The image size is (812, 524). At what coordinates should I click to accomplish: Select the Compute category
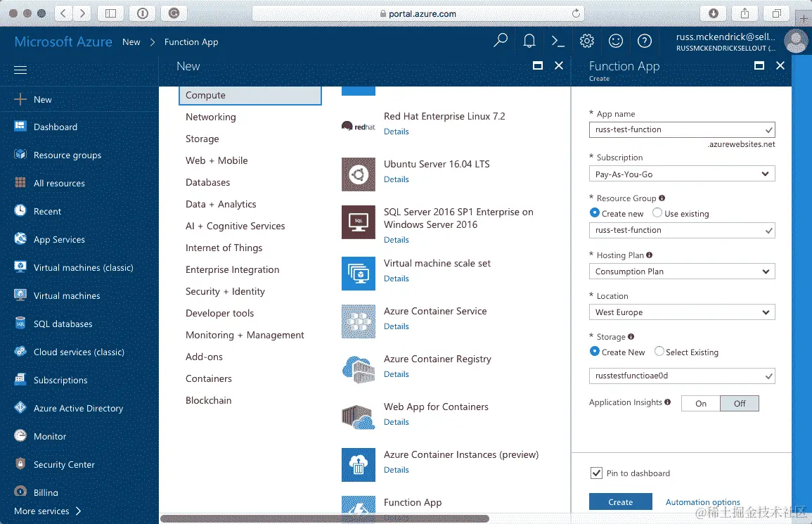coord(250,96)
